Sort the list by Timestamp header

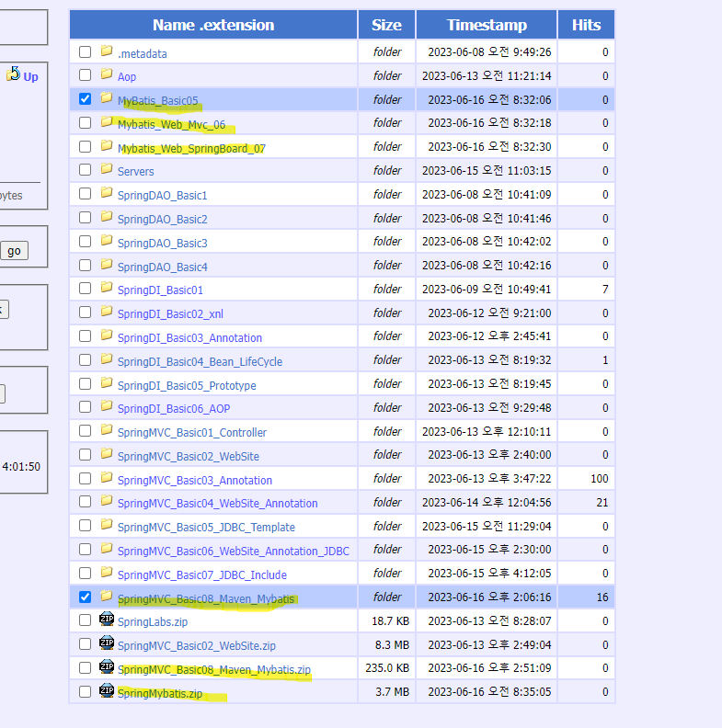click(487, 25)
